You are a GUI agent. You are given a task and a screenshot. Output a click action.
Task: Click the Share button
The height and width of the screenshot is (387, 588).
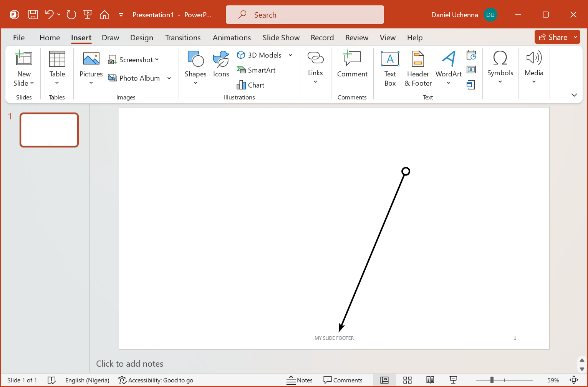pos(553,37)
